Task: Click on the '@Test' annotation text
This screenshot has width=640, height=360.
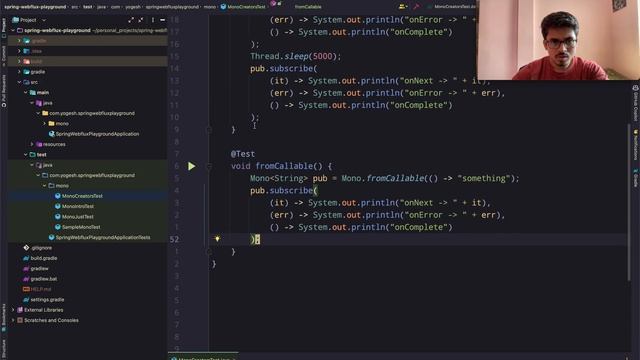Action: tap(243, 154)
